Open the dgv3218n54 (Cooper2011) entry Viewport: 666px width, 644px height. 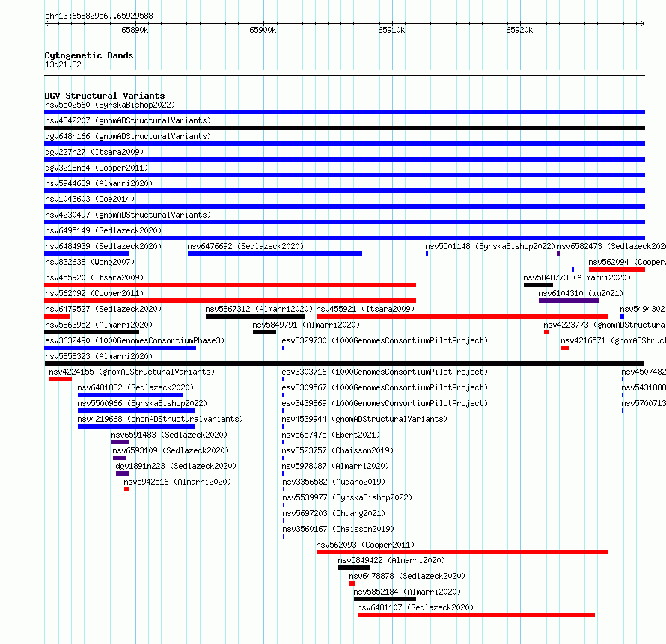(97, 168)
